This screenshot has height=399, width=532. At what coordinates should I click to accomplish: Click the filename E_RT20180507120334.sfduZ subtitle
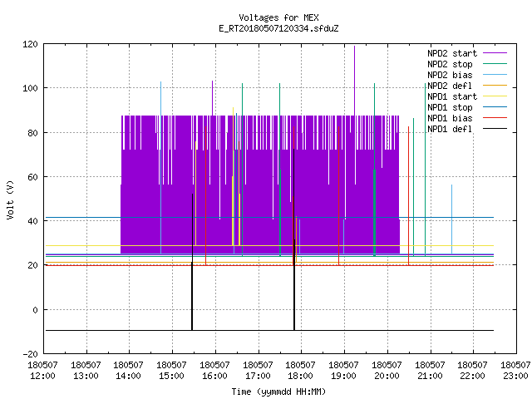click(278, 28)
